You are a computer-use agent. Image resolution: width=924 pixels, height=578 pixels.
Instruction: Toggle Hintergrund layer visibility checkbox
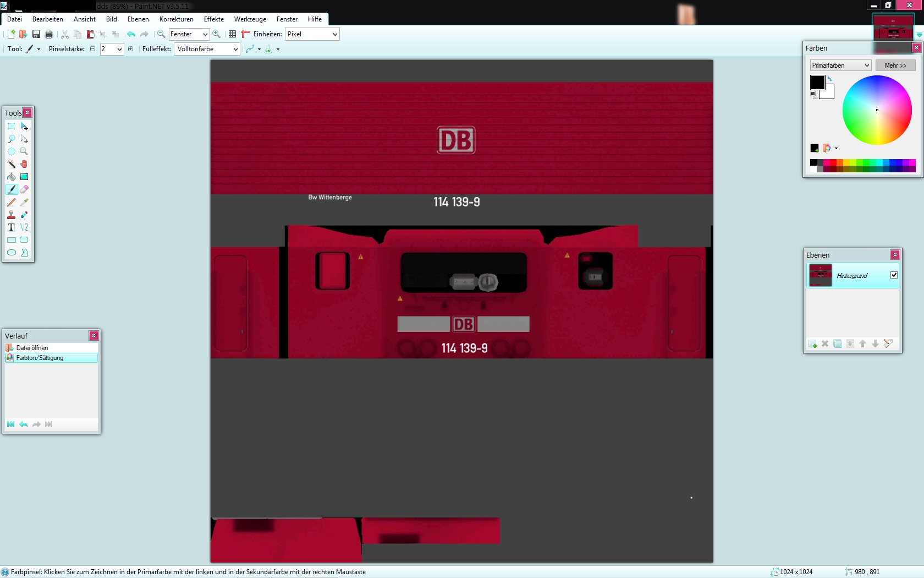(894, 275)
